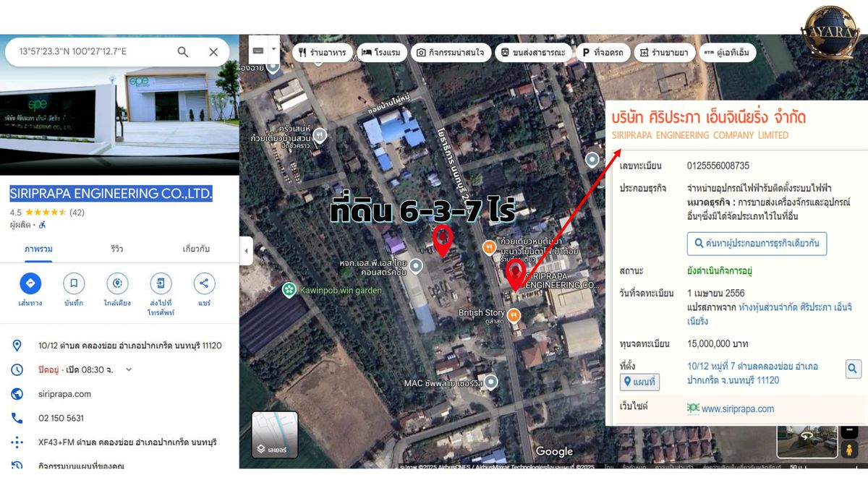Select the ร้านขายยา pharmacy chip

pyautogui.click(x=665, y=52)
